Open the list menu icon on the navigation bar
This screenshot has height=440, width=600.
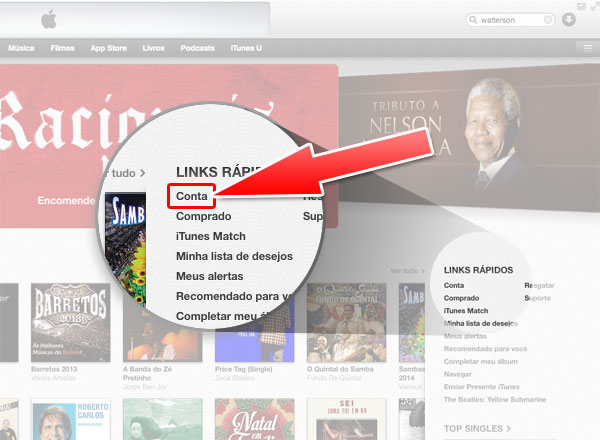point(588,48)
